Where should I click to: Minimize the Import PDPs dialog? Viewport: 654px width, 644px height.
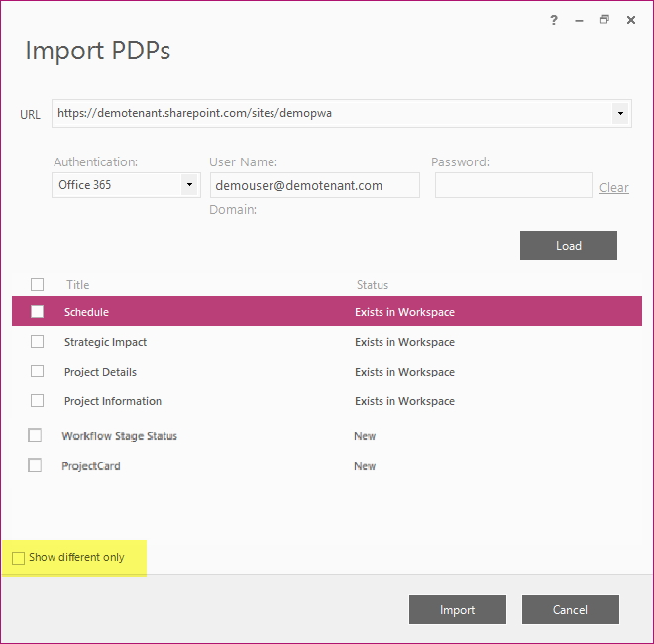coord(579,20)
